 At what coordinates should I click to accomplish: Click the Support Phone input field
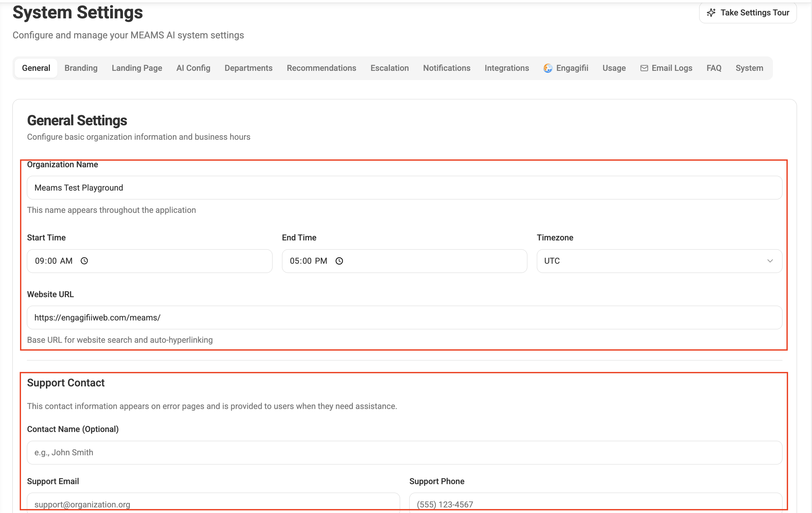595,503
